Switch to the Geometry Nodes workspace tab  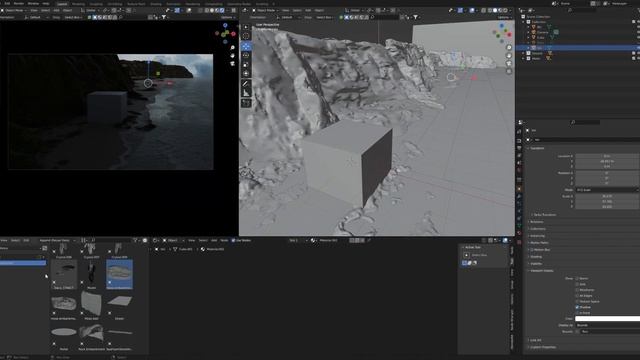point(239,4)
